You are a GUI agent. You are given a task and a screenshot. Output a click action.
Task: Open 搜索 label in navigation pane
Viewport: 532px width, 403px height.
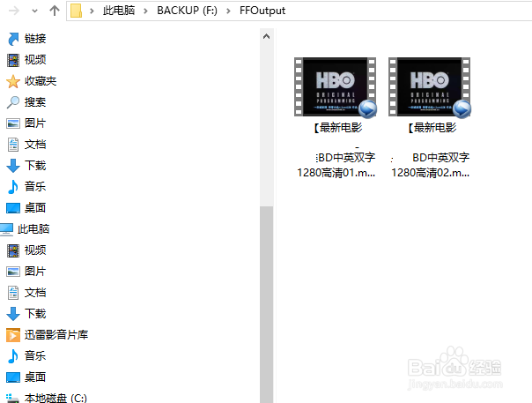[35, 102]
